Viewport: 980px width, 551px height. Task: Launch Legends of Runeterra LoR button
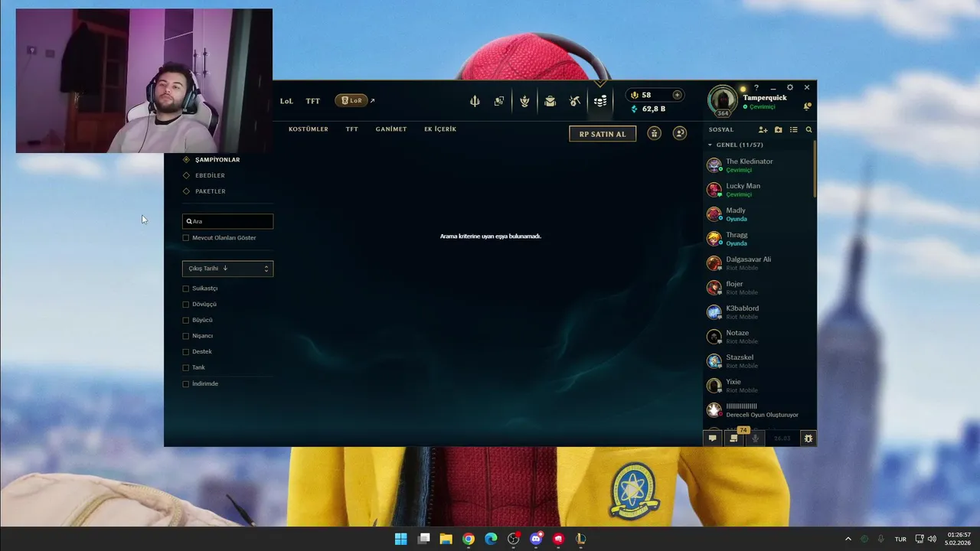pyautogui.click(x=352, y=100)
